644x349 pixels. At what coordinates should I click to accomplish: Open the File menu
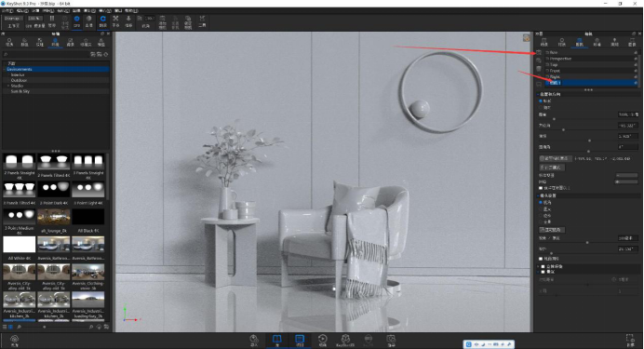tap(7, 10)
